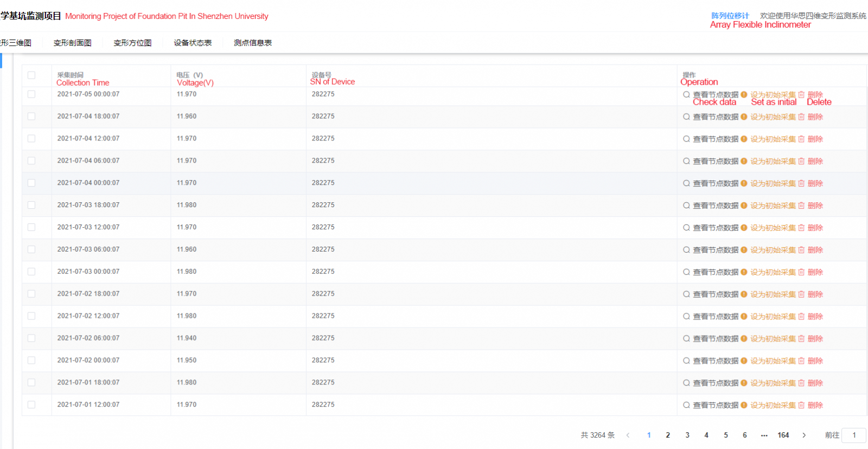Open the 变形剖面图 tab
The height and width of the screenshot is (449, 868).
click(x=73, y=43)
